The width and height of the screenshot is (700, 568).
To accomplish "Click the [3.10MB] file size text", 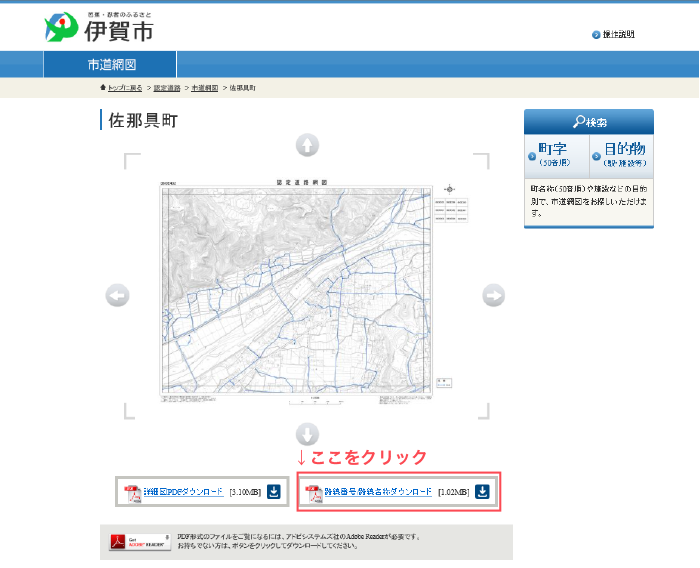I will point(245,492).
